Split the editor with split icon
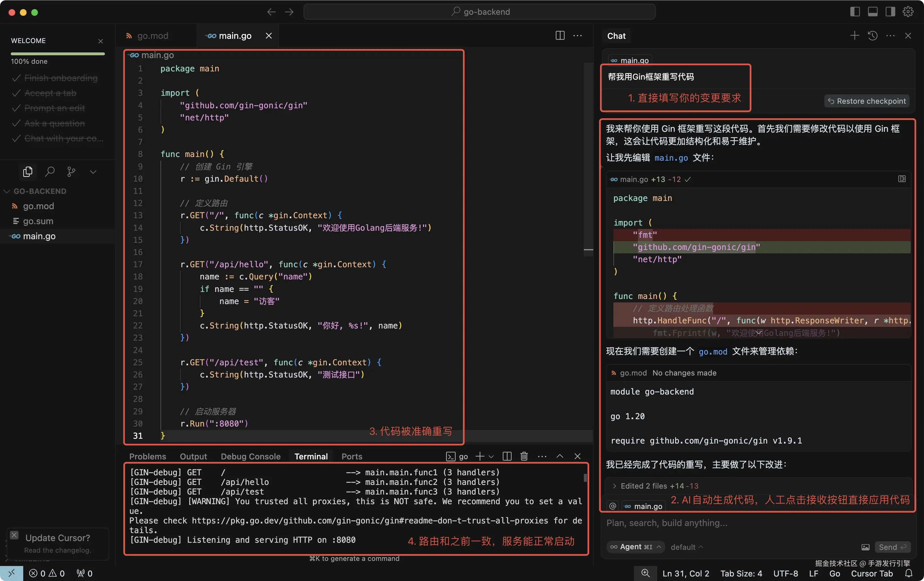This screenshot has height=581, width=924. point(560,36)
